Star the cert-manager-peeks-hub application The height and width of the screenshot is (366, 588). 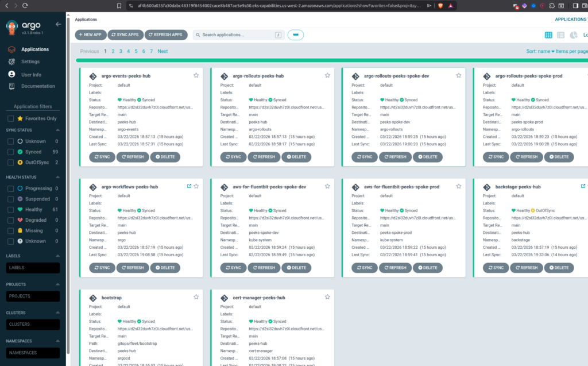tap(327, 297)
